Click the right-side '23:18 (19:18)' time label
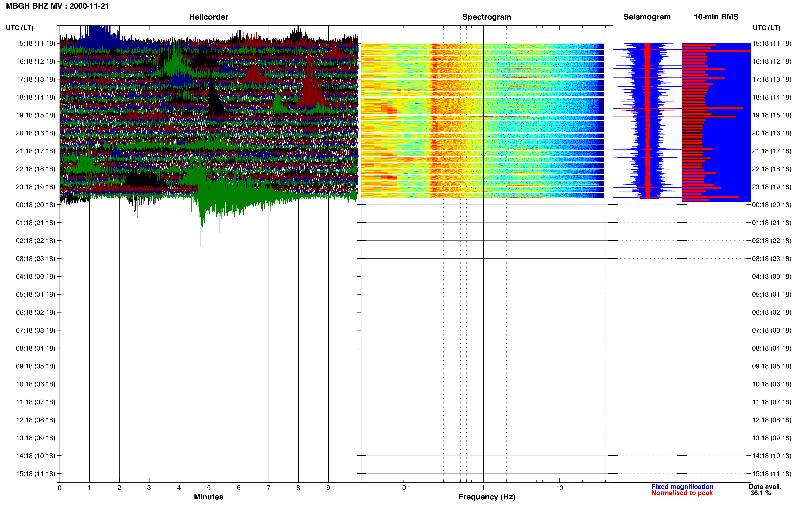 pyautogui.click(x=772, y=187)
